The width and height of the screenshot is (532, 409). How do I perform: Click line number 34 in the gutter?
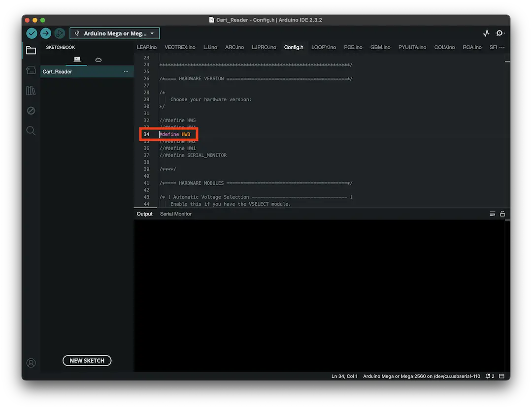(x=146, y=134)
